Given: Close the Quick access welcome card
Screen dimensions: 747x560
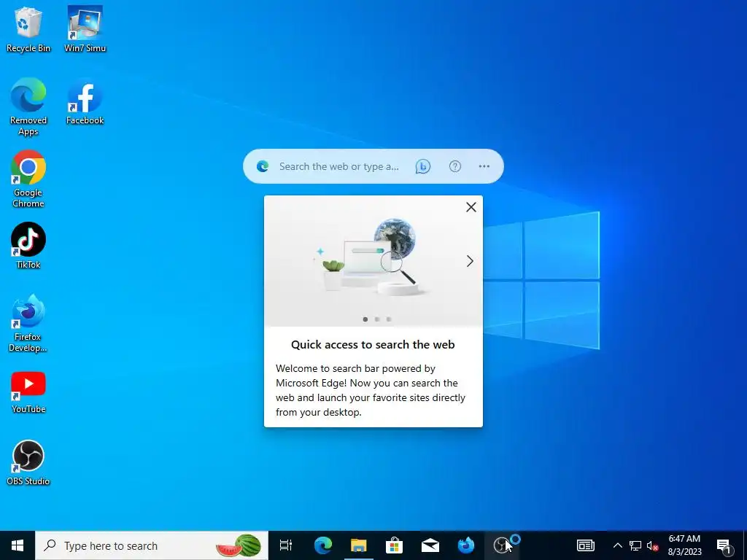Looking at the screenshot, I should [471, 207].
